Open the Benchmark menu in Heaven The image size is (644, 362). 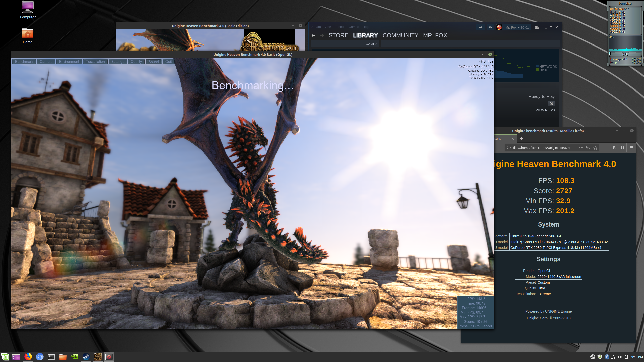[x=24, y=62]
